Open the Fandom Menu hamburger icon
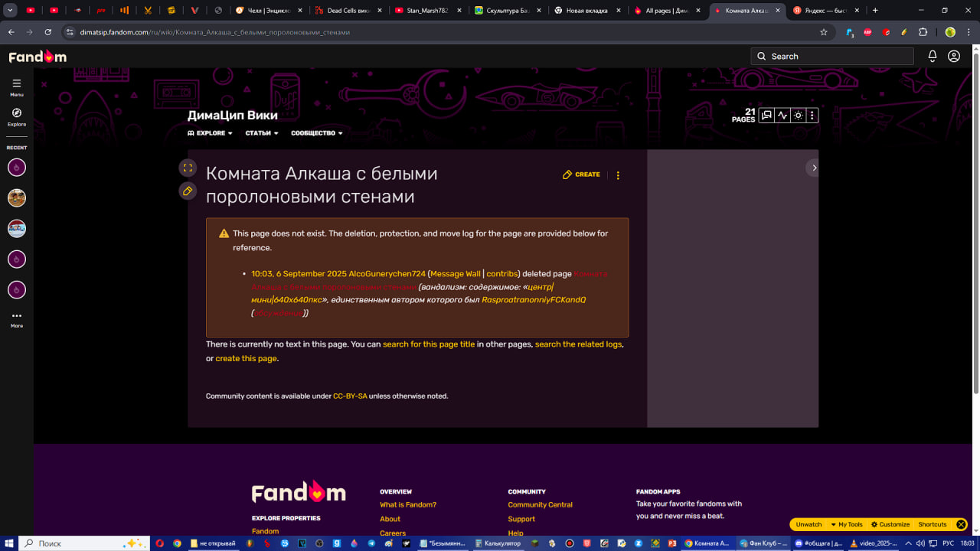Viewport: 980px width, 551px height. pos(17,83)
